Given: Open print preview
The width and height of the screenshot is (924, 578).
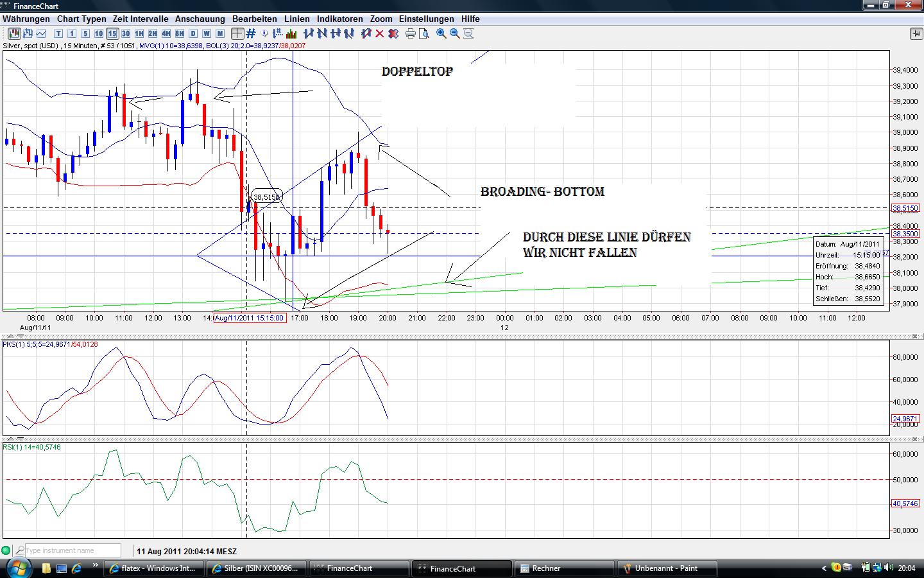Looking at the screenshot, I should pyautogui.click(x=424, y=33).
